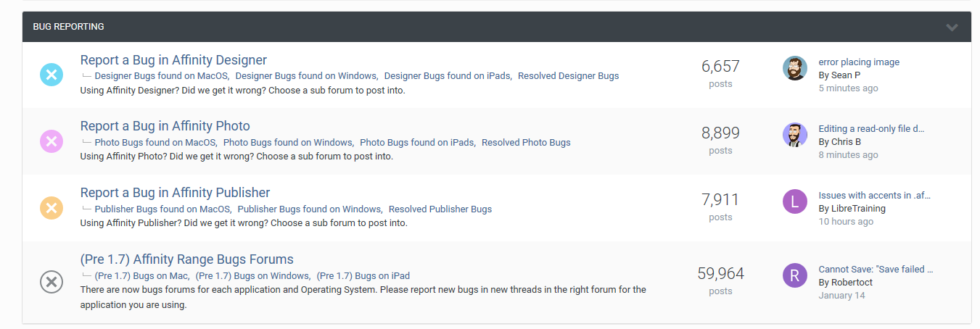Screen dimensions: 980x329
Task: Go to Designer Bugs found on Windows
Action: [306, 76]
